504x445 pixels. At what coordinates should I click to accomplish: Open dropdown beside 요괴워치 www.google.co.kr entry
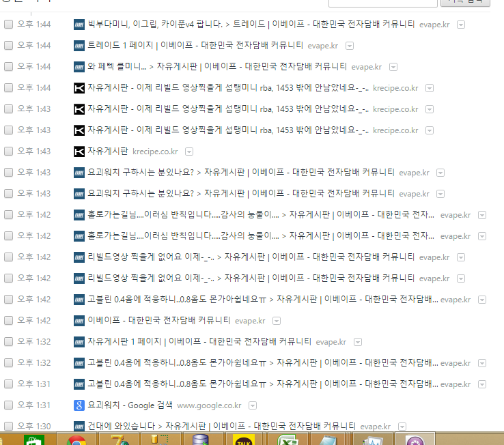click(253, 406)
